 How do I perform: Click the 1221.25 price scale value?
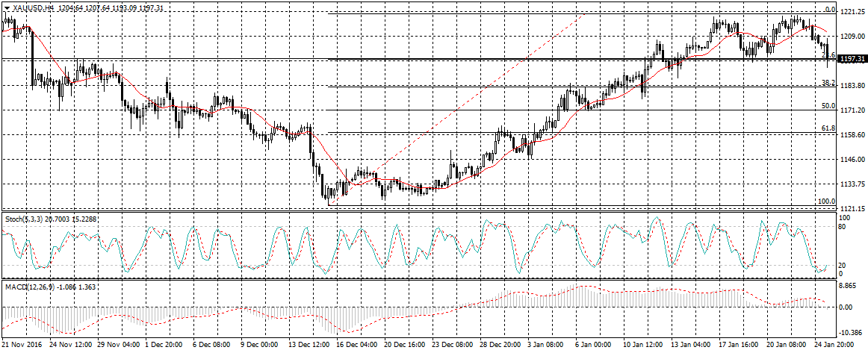[851, 13]
